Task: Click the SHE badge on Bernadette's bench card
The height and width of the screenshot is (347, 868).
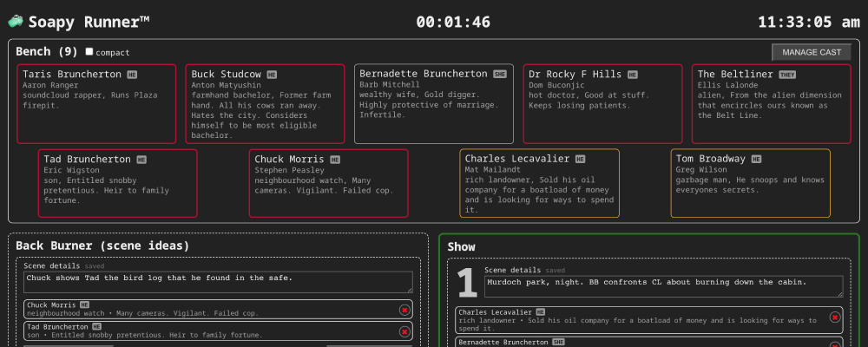Action: click(500, 74)
